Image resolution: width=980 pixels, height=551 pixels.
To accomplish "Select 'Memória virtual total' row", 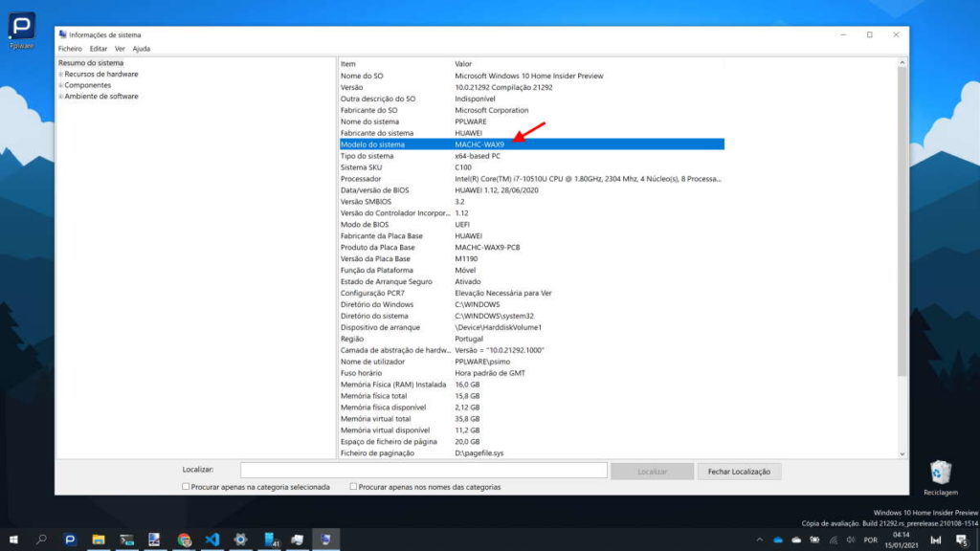I will pyautogui.click(x=532, y=419).
